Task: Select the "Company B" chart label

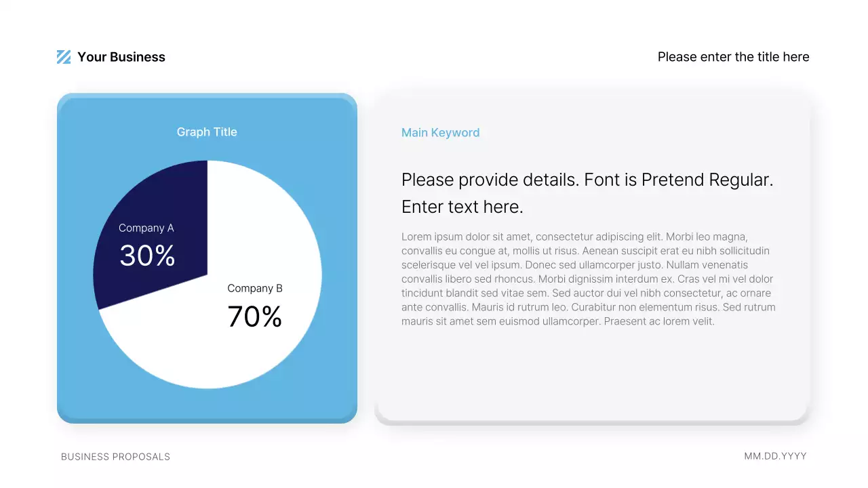Action: pyautogui.click(x=255, y=289)
